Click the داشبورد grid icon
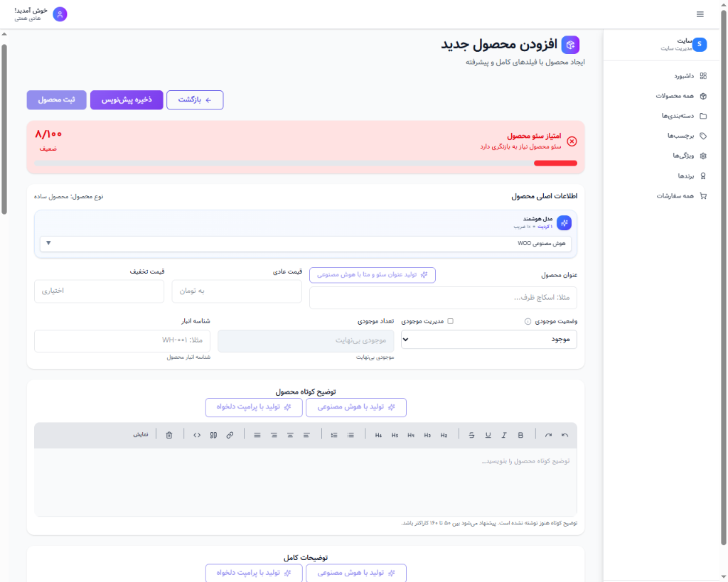 [x=703, y=75]
